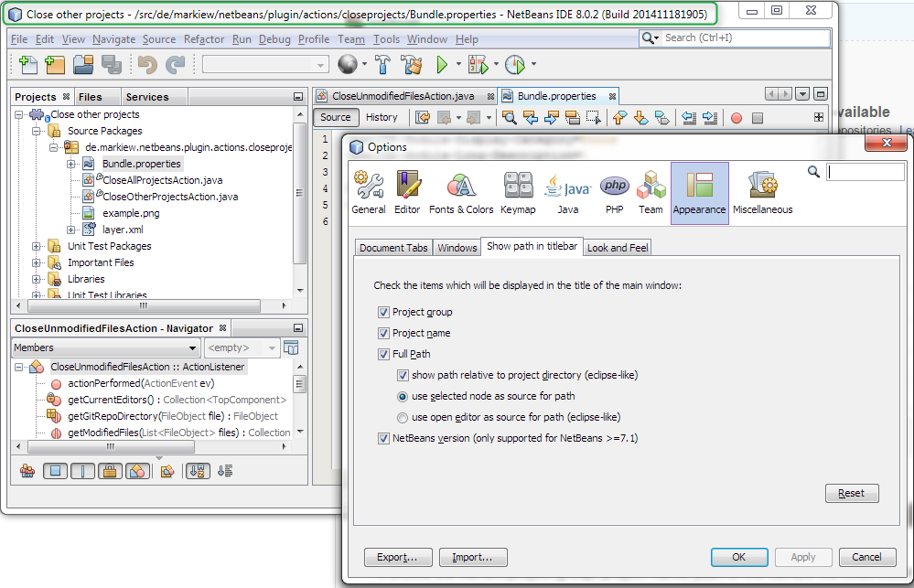Click the stop macro recording square icon
The width and height of the screenshot is (914, 588).
coord(758,118)
